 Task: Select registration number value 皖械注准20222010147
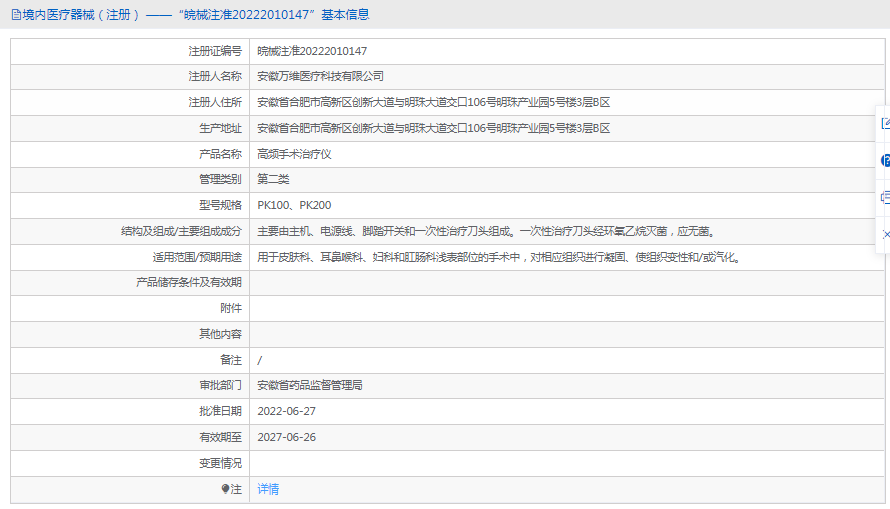pyautogui.click(x=312, y=51)
